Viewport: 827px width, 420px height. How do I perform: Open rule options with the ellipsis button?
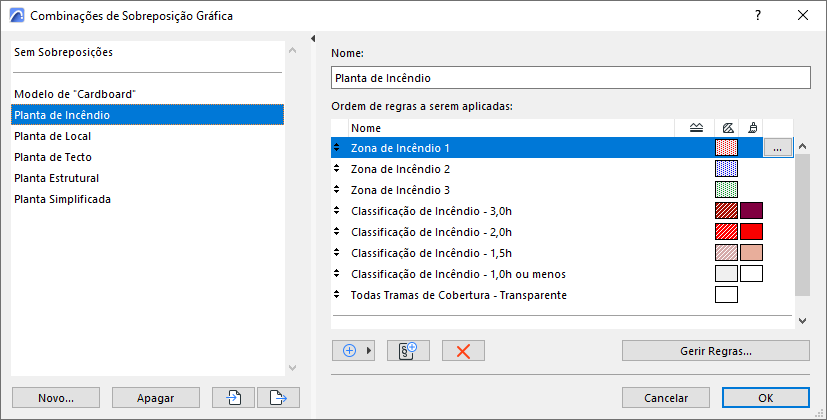click(x=778, y=148)
